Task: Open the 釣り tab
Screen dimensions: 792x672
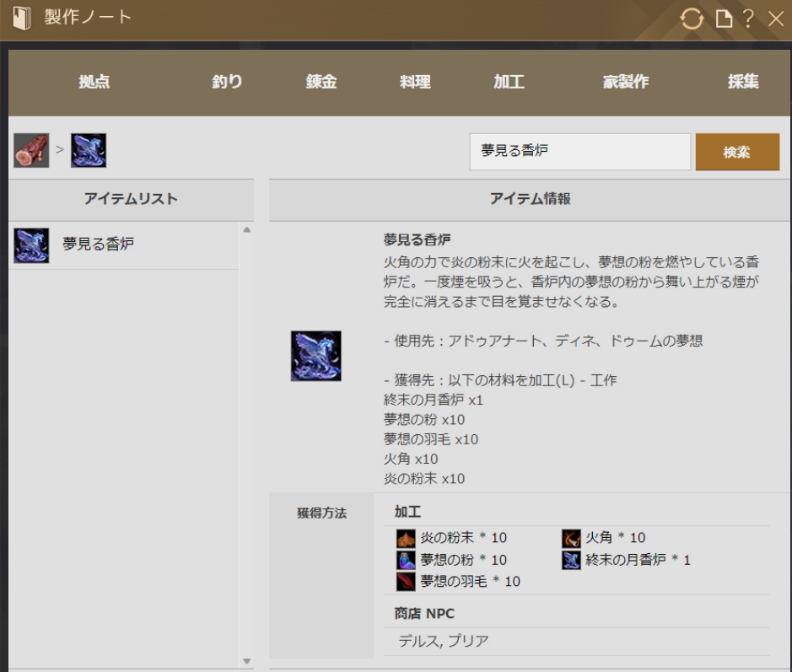Action: coord(227,82)
